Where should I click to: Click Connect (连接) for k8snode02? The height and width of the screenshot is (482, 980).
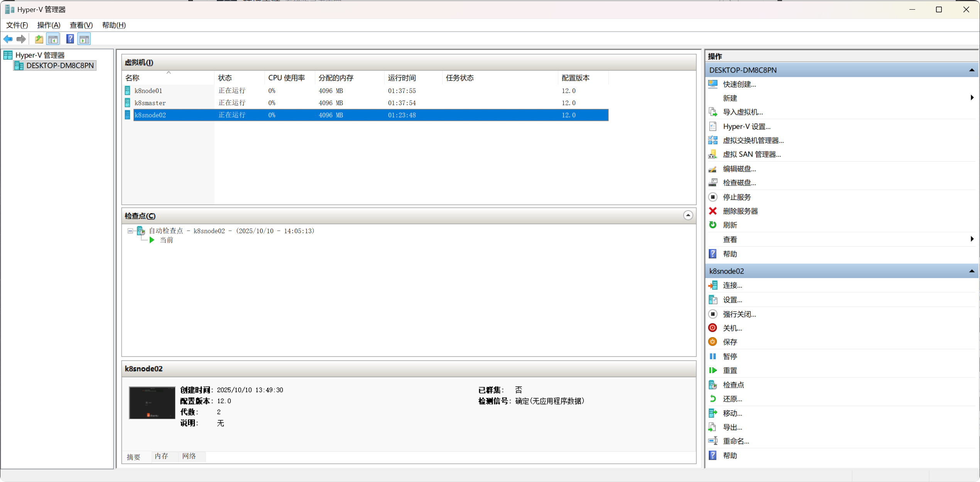coord(732,285)
